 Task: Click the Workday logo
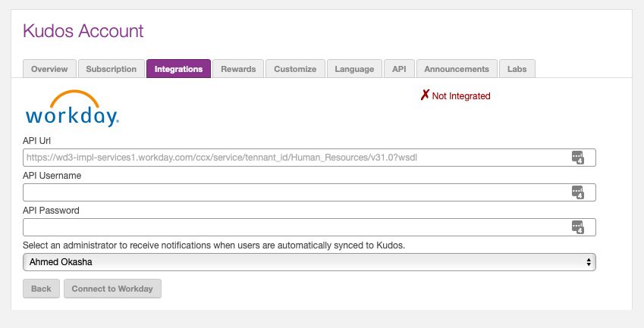[x=72, y=108]
